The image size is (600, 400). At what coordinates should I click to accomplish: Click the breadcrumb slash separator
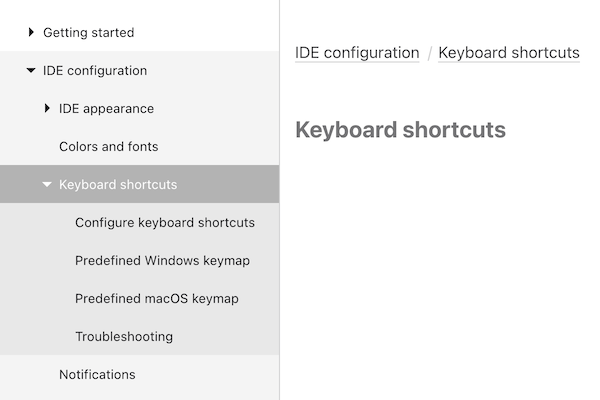(x=429, y=53)
